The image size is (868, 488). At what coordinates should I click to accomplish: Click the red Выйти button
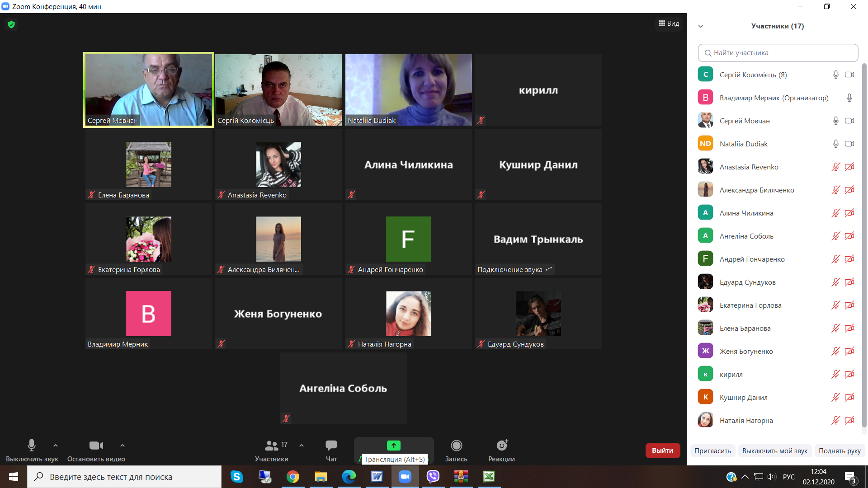[x=662, y=450]
